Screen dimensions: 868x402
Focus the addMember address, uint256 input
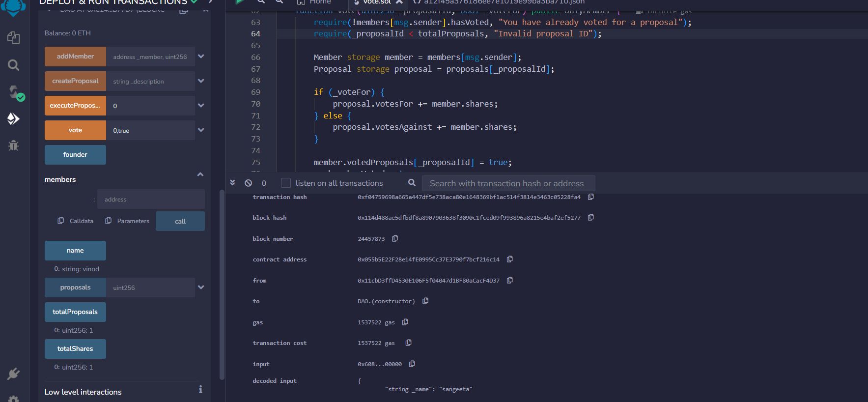(x=150, y=57)
